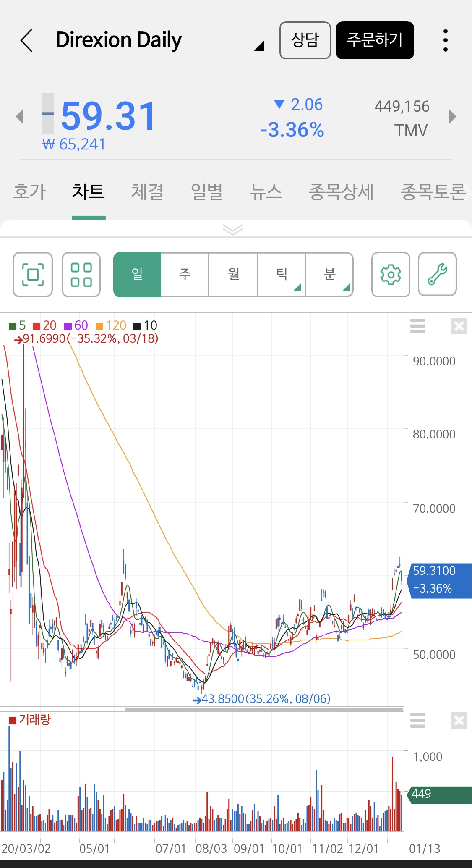
Task: Switch to the 뉴스 tab
Action: point(266,192)
